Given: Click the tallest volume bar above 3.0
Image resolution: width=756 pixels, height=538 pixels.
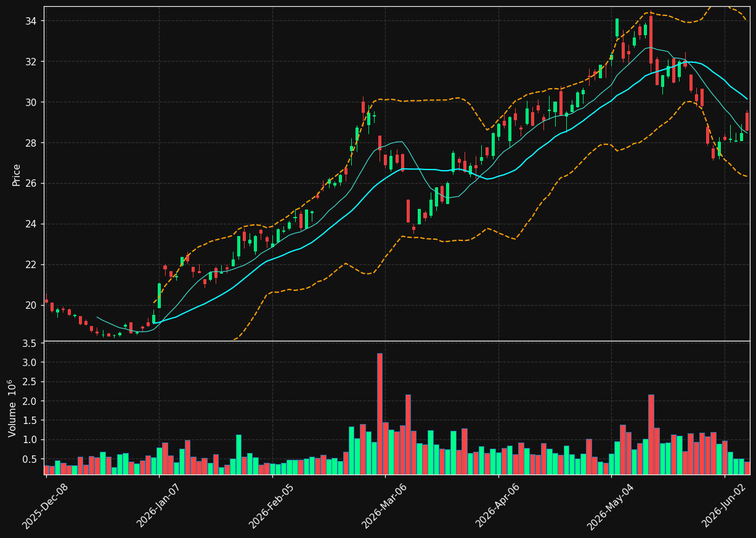Looking at the screenshot, I should click(x=380, y=414).
